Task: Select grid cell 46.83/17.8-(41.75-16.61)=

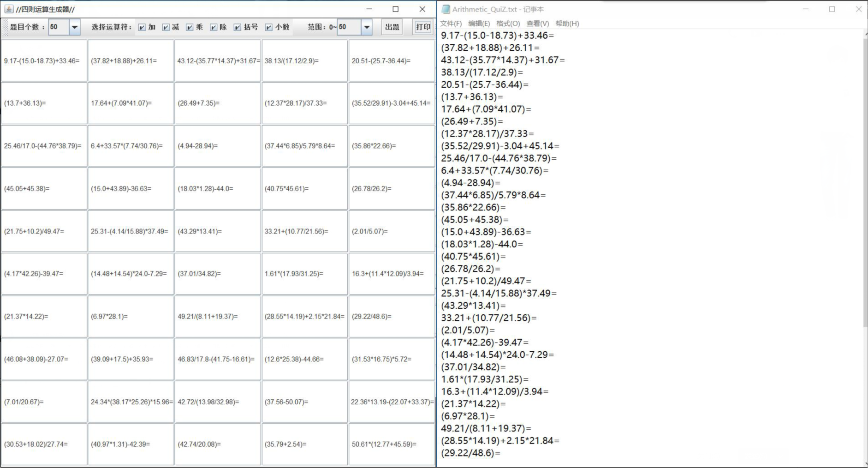Action: coord(218,359)
